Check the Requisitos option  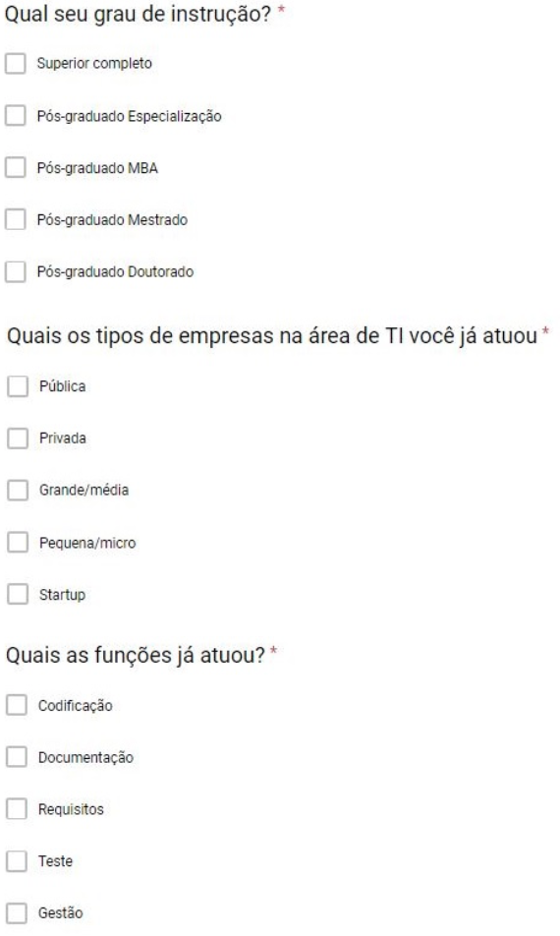(x=17, y=809)
